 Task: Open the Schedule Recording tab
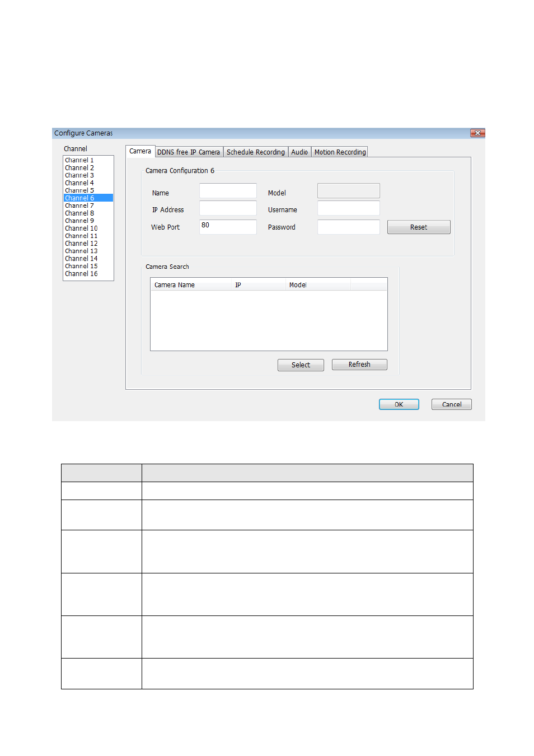point(255,152)
